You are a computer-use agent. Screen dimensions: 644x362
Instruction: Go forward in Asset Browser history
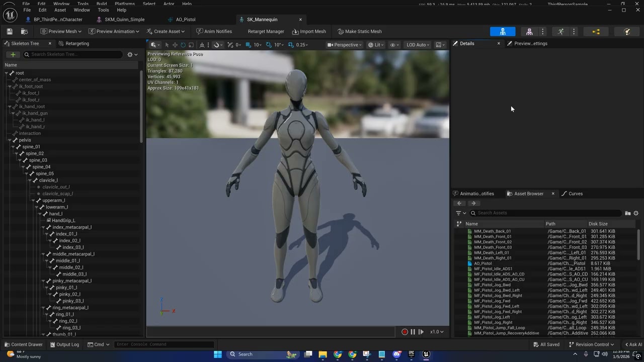coord(473,203)
